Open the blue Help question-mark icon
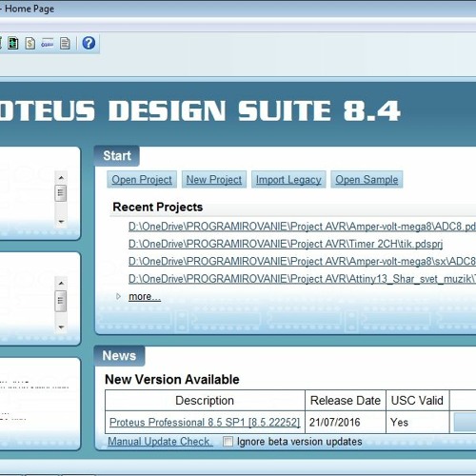 point(89,43)
